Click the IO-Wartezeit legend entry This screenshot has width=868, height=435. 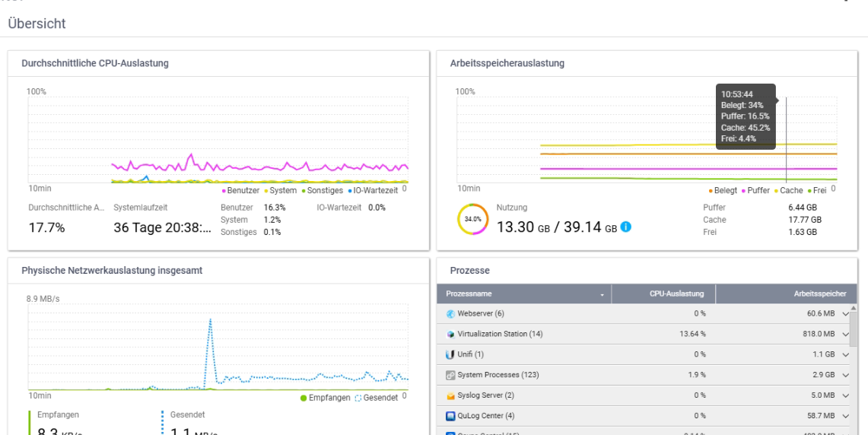point(374,190)
